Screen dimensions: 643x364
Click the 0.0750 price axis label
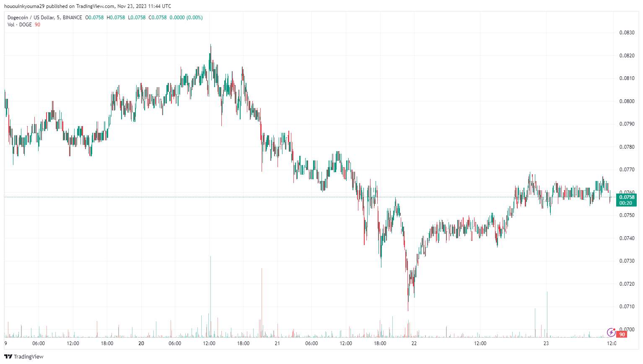627,215
